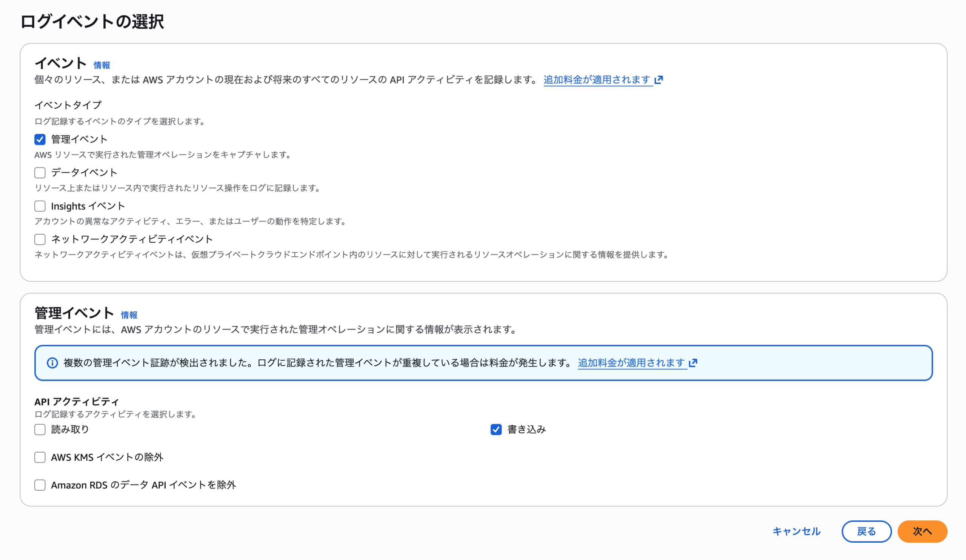
Task: Uncheck the 書き込み checkbox
Action: 496,430
